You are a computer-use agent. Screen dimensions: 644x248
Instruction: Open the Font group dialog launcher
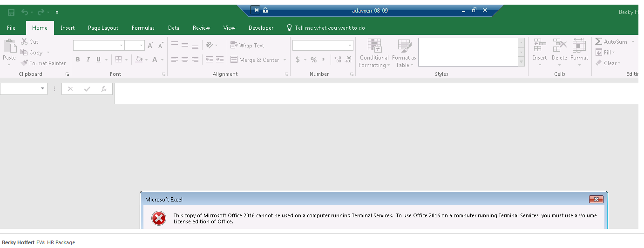coord(163,74)
